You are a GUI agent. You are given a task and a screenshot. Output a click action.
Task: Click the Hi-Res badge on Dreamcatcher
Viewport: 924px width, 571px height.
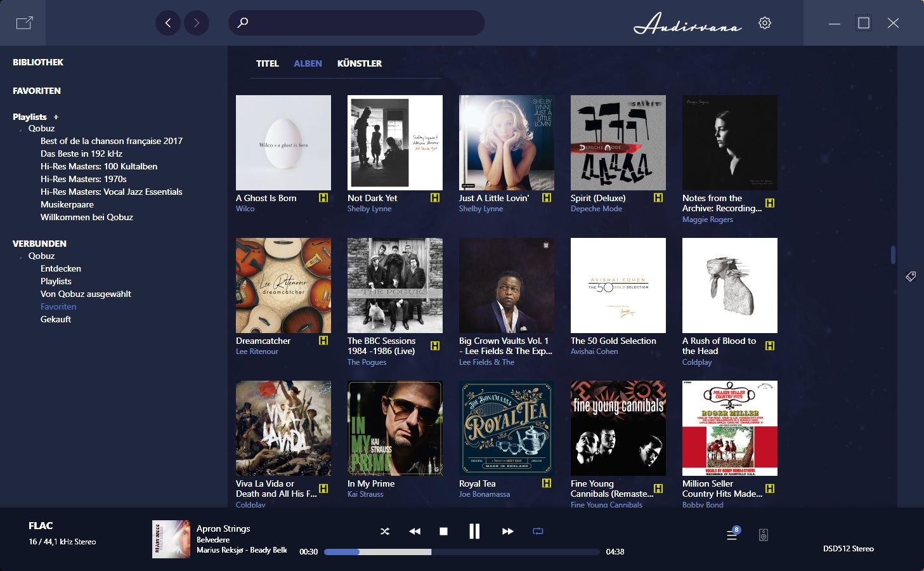(x=323, y=341)
